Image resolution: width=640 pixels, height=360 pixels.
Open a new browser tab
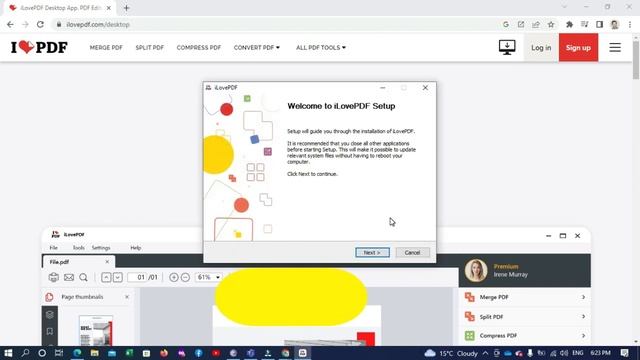[x=126, y=8]
